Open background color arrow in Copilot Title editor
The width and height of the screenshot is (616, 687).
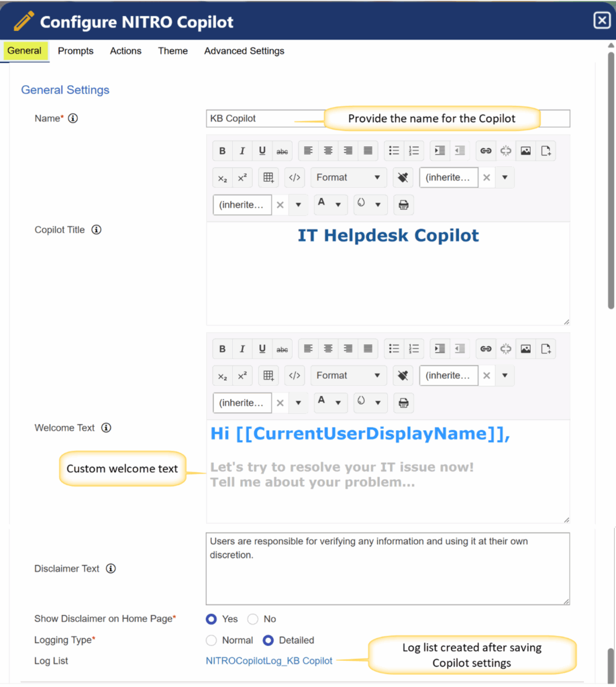click(x=378, y=205)
